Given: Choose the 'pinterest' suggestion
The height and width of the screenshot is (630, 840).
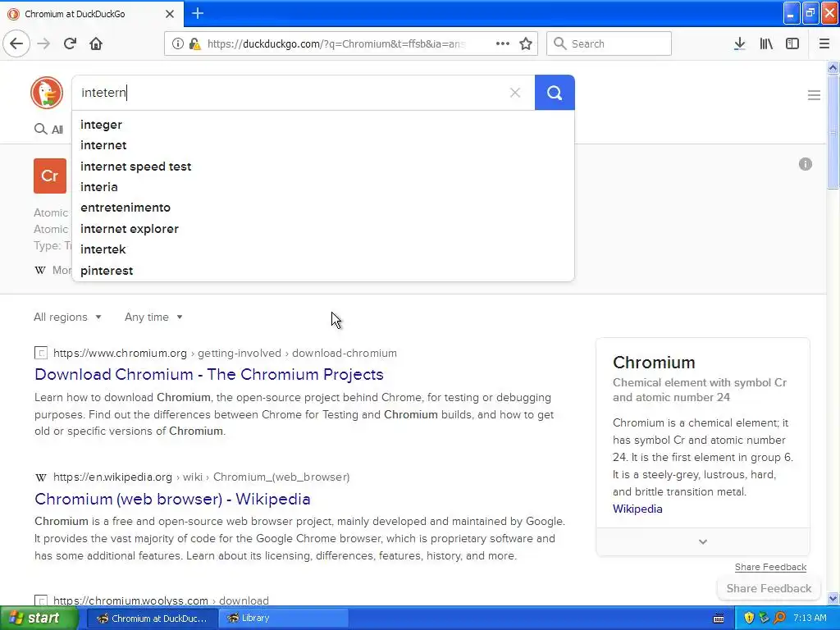Looking at the screenshot, I should [322, 271].
